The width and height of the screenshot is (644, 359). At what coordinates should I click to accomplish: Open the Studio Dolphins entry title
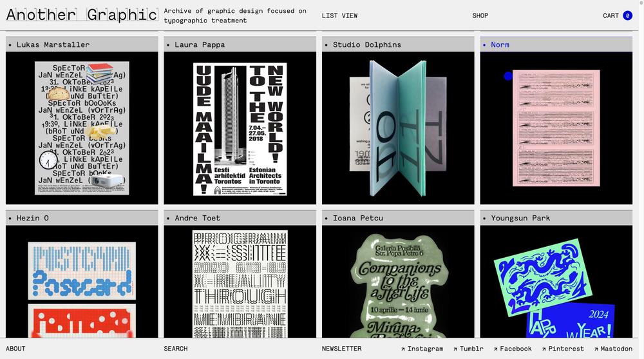pos(367,44)
